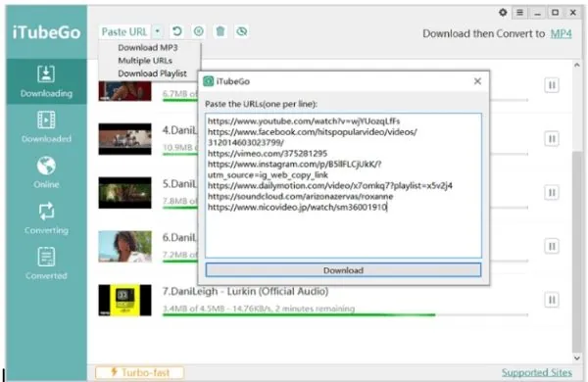
Task: Pause the first download item
Action: coord(552,85)
